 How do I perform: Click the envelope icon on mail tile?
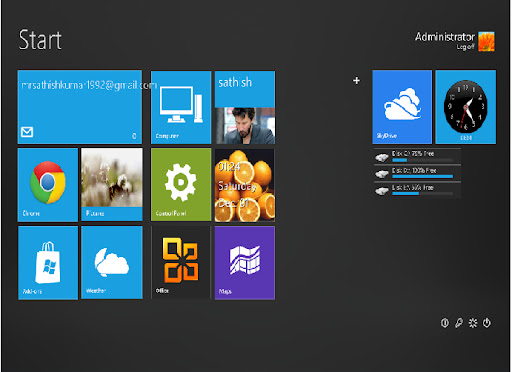tap(27, 132)
